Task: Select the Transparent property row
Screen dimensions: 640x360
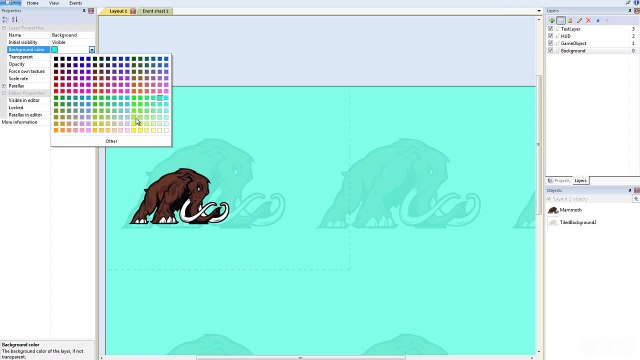Action: coord(29,57)
